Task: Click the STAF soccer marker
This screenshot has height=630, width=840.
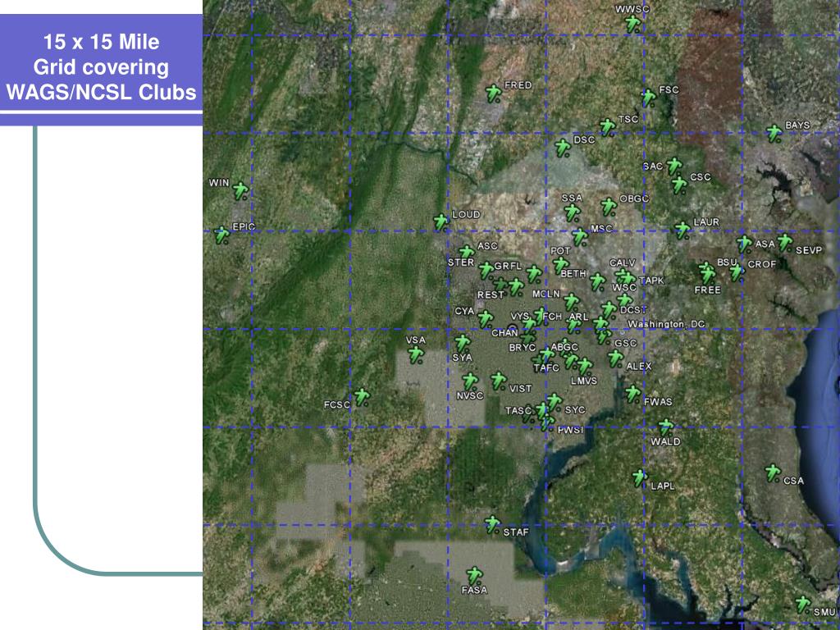Action: click(492, 524)
